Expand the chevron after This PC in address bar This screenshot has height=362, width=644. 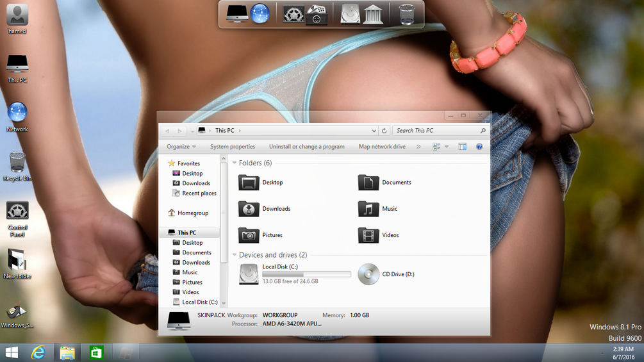click(240, 131)
